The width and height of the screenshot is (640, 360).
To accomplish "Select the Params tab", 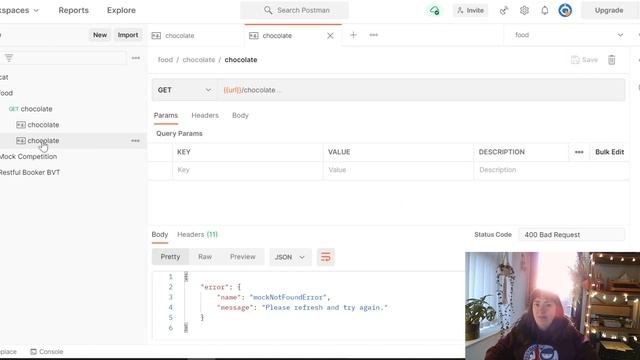I will [166, 116].
